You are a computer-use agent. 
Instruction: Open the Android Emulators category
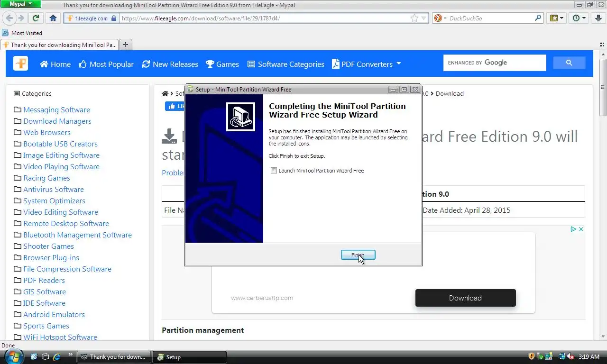pos(54,314)
